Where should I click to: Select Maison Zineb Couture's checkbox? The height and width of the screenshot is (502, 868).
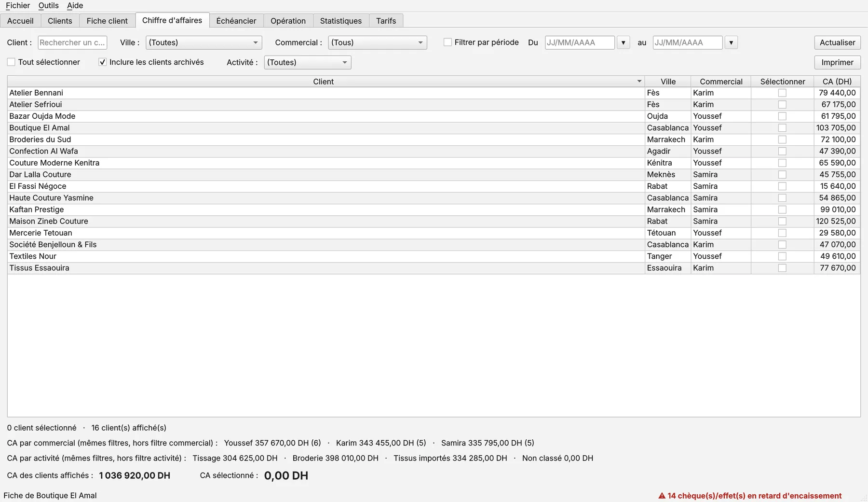pos(782,222)
